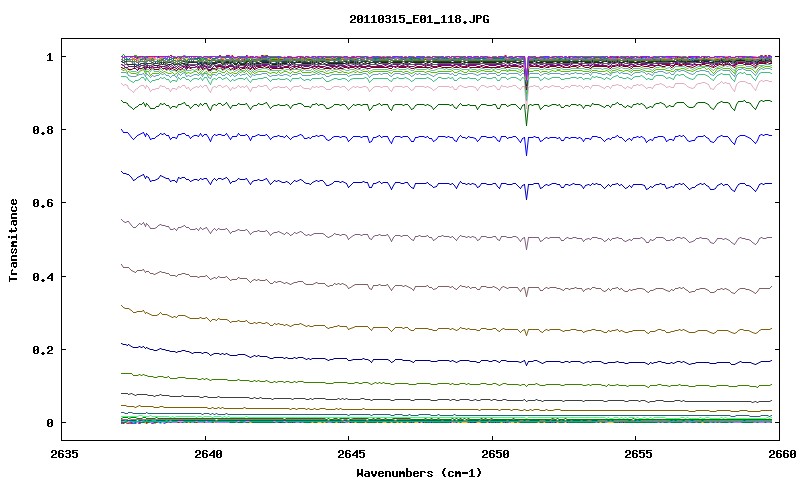Click y-axis tick label 0.4
Screen dimensions: 800x480
pyautogui.click(x=42, y=276)
